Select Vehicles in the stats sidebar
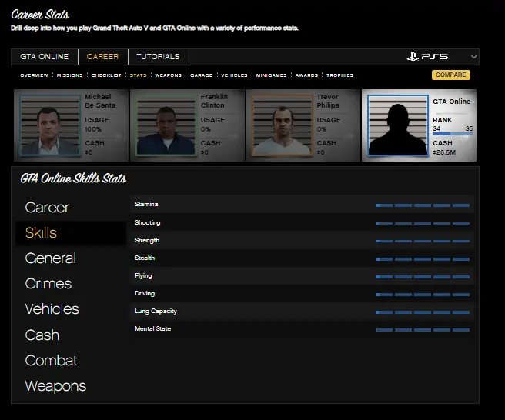The width and height of the screenshot is (505, 420). 52,309
